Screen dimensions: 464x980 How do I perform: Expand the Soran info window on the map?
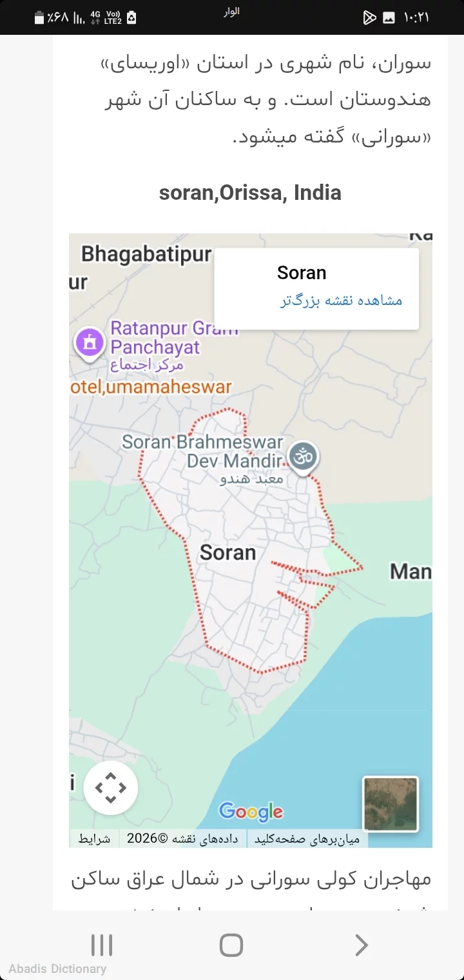pos(302,273)
